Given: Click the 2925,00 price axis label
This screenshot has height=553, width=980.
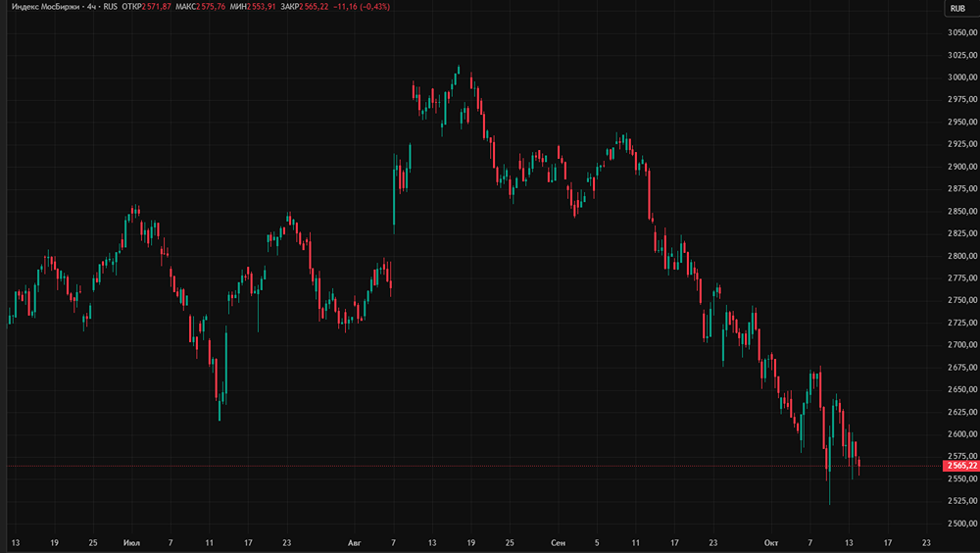Looking at the screenshot, I should pos(962,144).
